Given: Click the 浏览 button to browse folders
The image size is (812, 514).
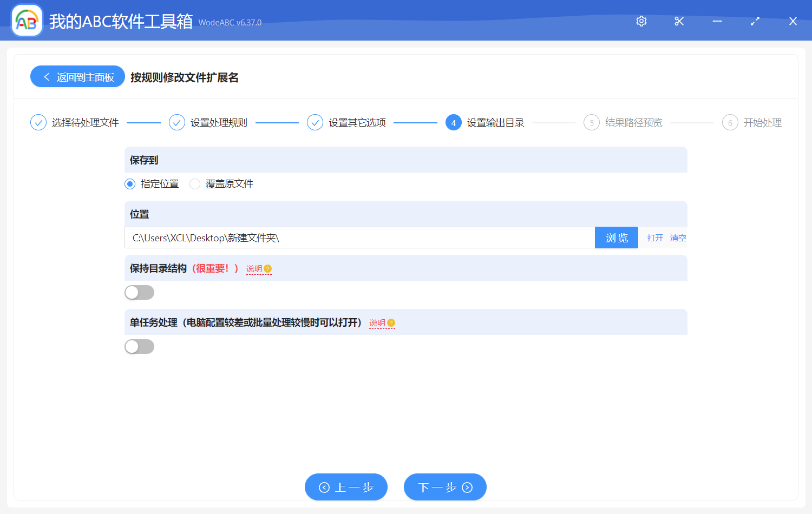Looking at the screenshot, I should [616, 238].
